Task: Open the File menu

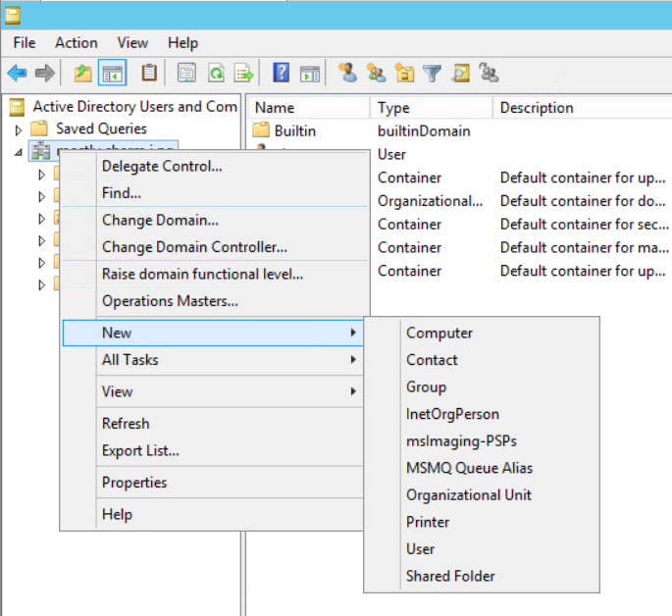Action: (x=25, y=43)
